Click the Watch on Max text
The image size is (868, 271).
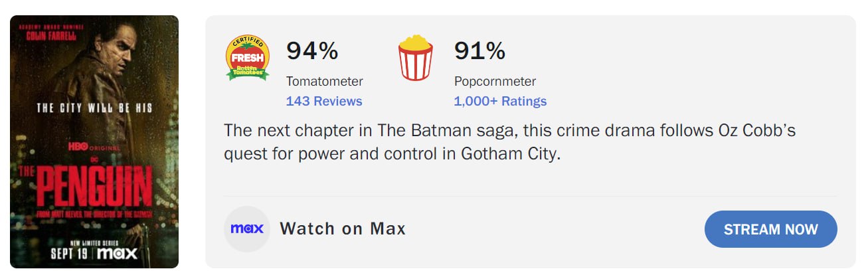click(x=343, y=229)
